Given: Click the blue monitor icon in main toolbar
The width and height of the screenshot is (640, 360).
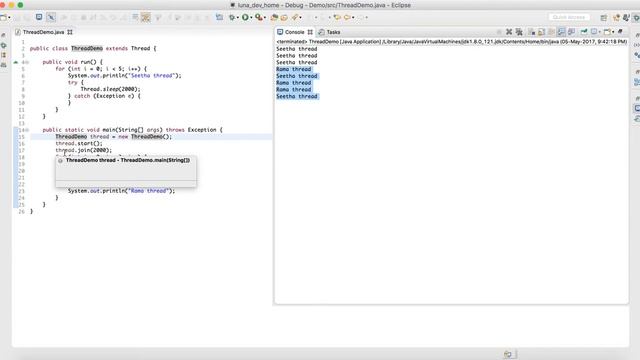Looking at the screenshot, I should (39, 17).
